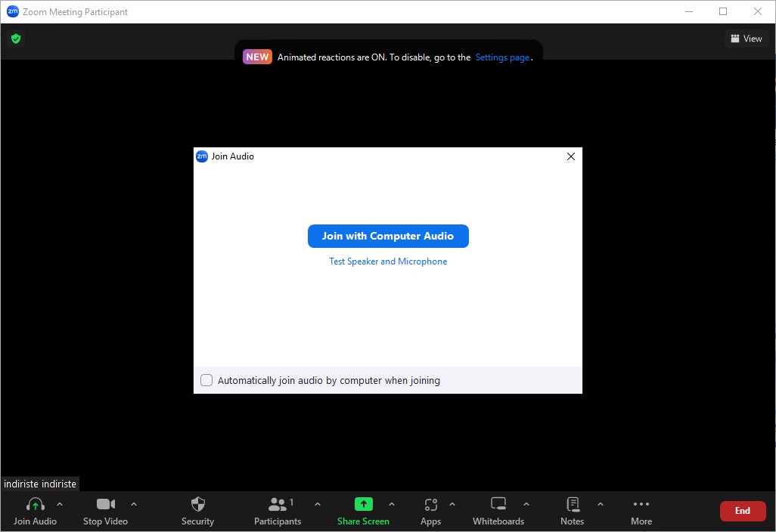Expand the Notes options arrow

[x=600, y=504]
